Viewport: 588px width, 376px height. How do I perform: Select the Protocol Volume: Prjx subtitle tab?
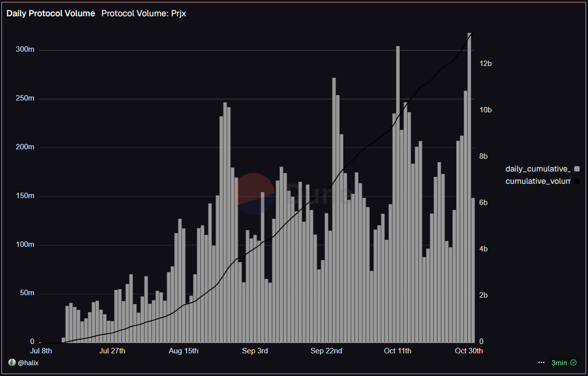click(x=143, y=13)
